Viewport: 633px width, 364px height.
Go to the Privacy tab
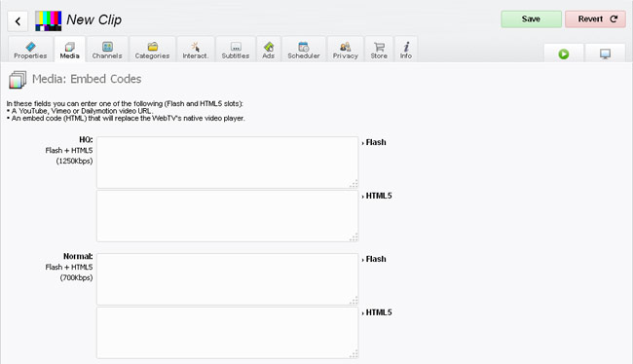pyautogui.click(x=345, y=50)
